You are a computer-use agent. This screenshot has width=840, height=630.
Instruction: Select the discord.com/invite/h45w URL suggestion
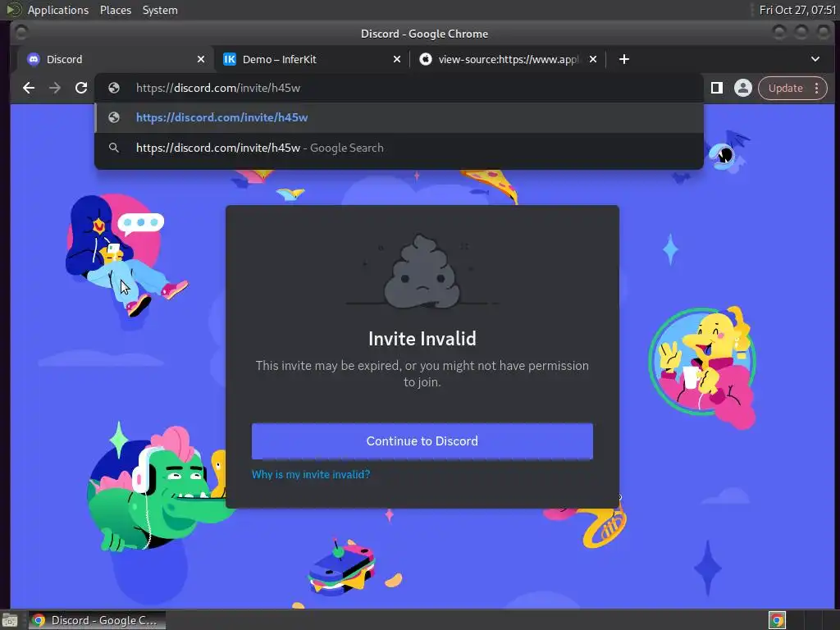point(399,117)
